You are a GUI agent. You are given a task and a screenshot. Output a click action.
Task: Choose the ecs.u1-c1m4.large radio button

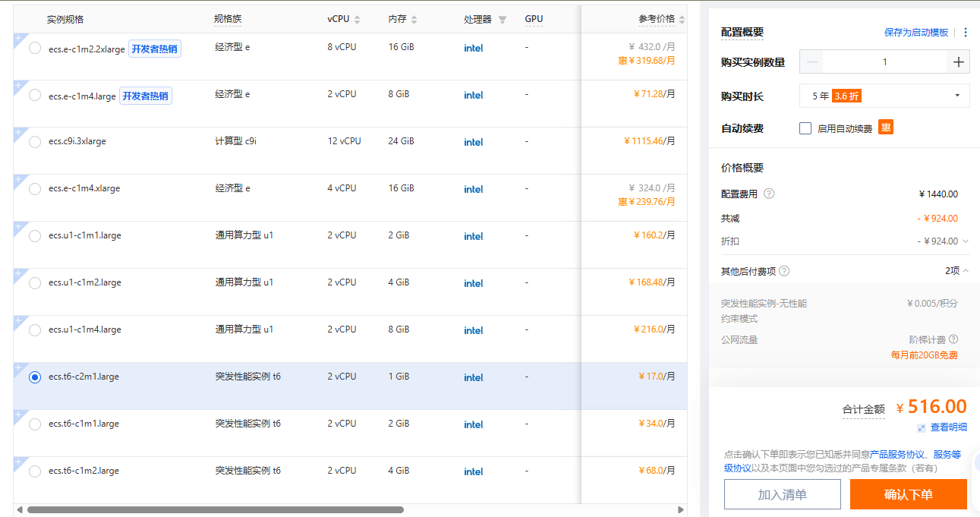(35, 330)
